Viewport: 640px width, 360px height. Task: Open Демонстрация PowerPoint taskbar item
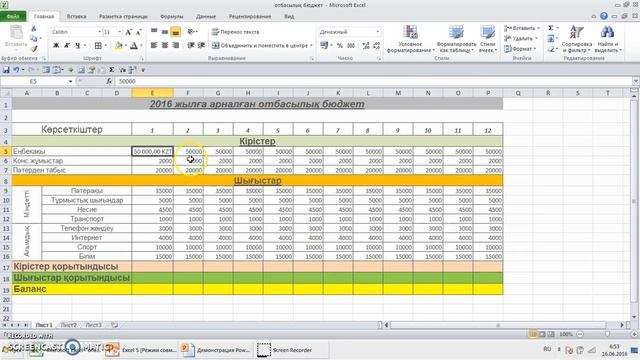point(216,350)
